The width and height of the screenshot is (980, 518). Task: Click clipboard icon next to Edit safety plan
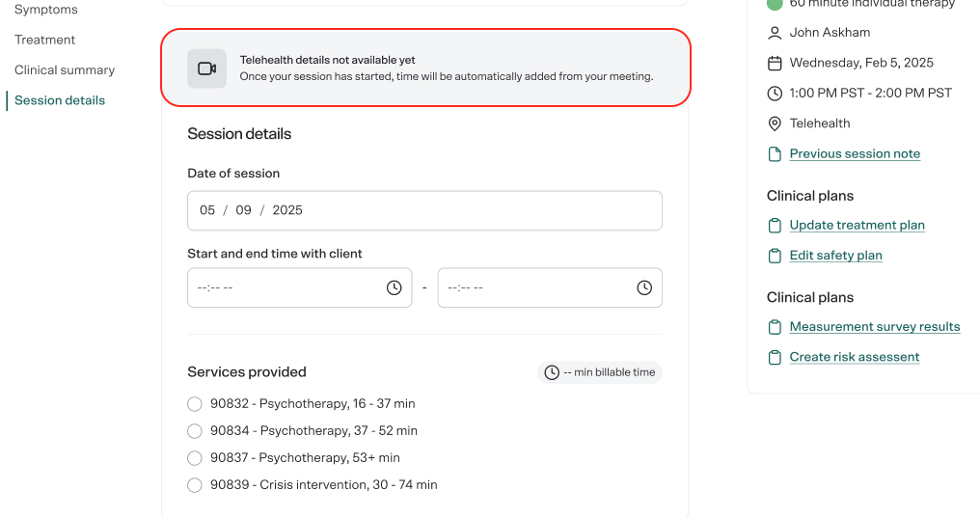pyautogui.click(x=775, y=256)
